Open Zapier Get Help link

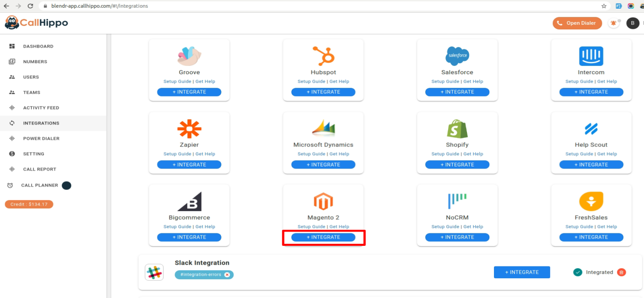(205, 154)
